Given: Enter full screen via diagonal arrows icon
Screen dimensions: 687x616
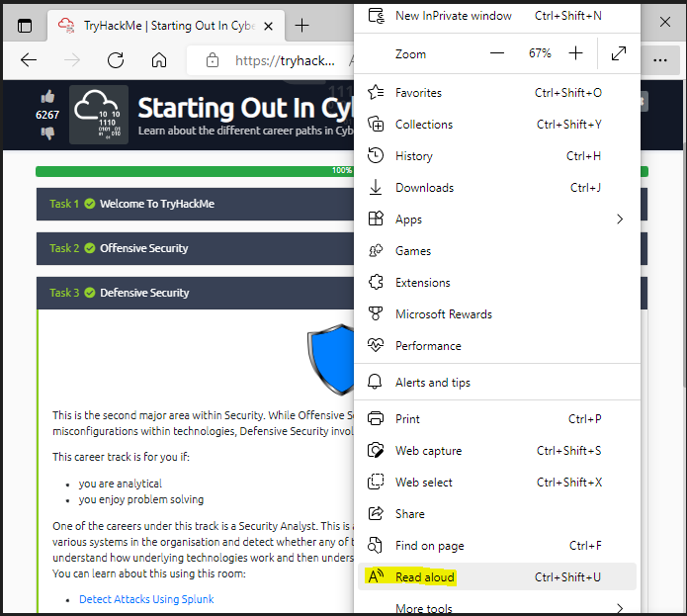Looking at the screenshot, I should (619, 53).
